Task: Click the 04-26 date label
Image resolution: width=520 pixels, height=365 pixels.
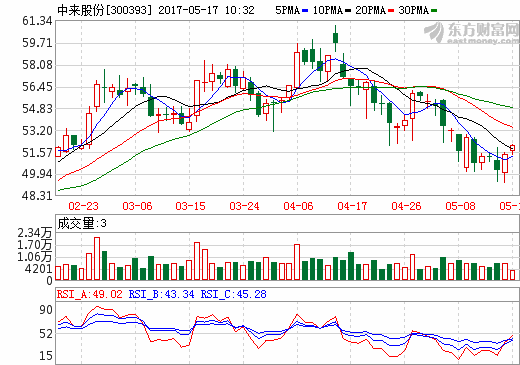Action: (x=406, y=206)
